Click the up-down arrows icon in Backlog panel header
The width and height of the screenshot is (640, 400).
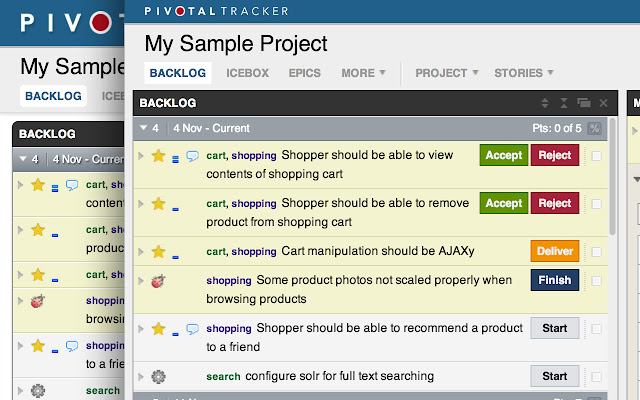(x=545, y=103)
